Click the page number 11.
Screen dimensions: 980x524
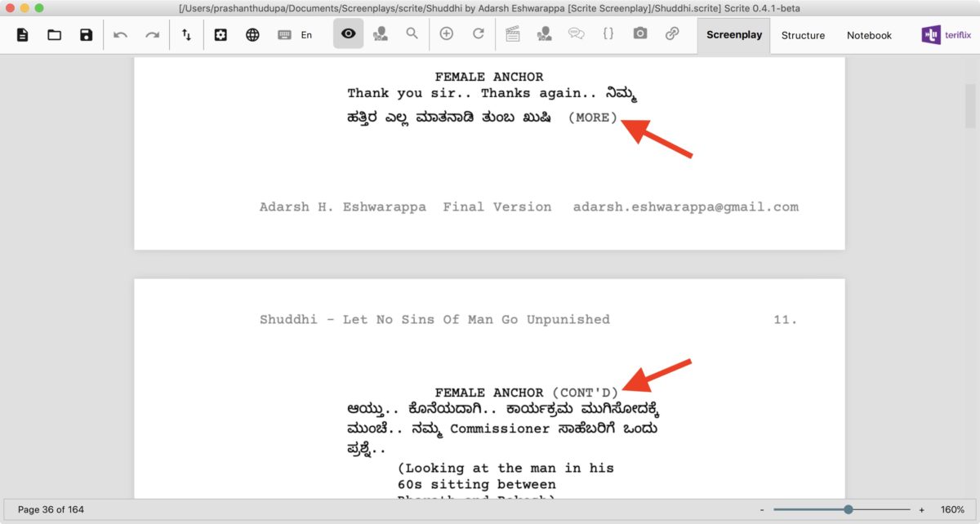point(785,319)
